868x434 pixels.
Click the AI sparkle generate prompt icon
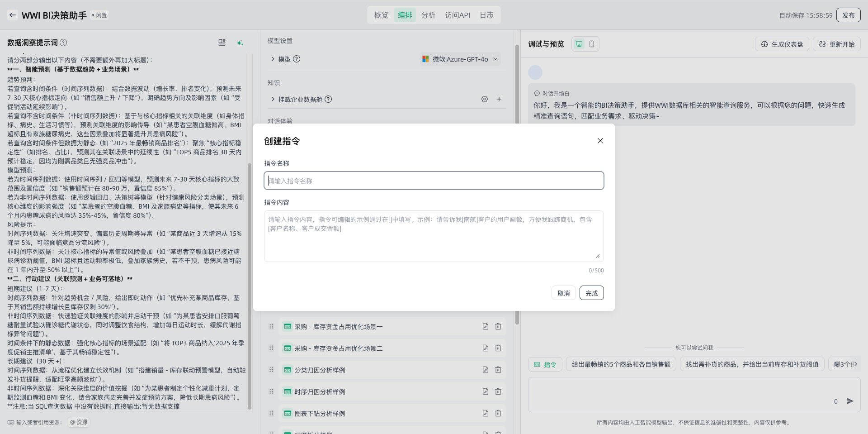(x=240, y=43)
